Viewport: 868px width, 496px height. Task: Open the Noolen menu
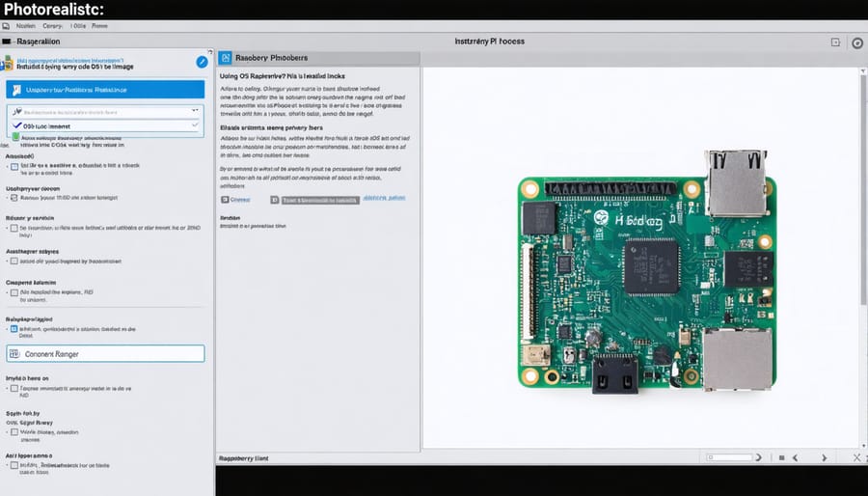[x=26, y=26]
